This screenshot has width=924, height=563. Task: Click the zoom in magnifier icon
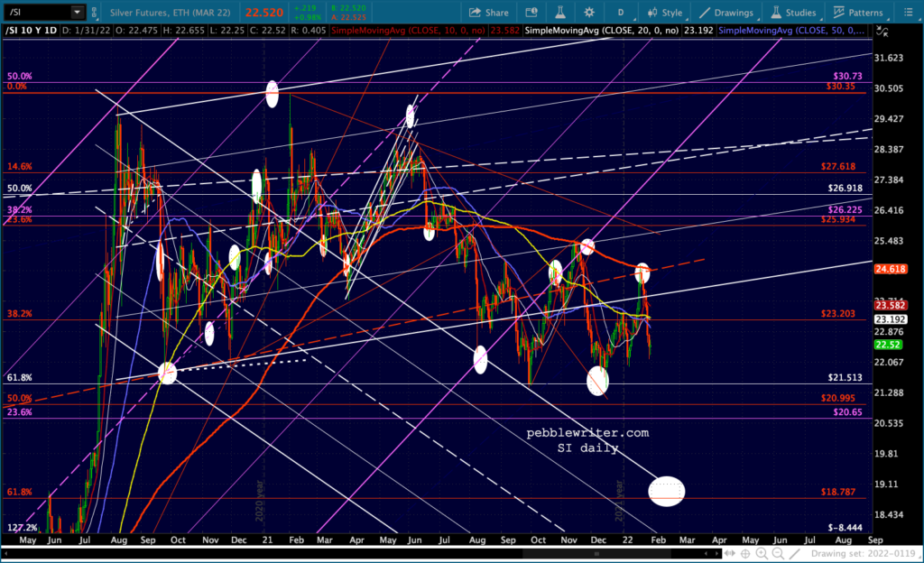click(762, 553)
